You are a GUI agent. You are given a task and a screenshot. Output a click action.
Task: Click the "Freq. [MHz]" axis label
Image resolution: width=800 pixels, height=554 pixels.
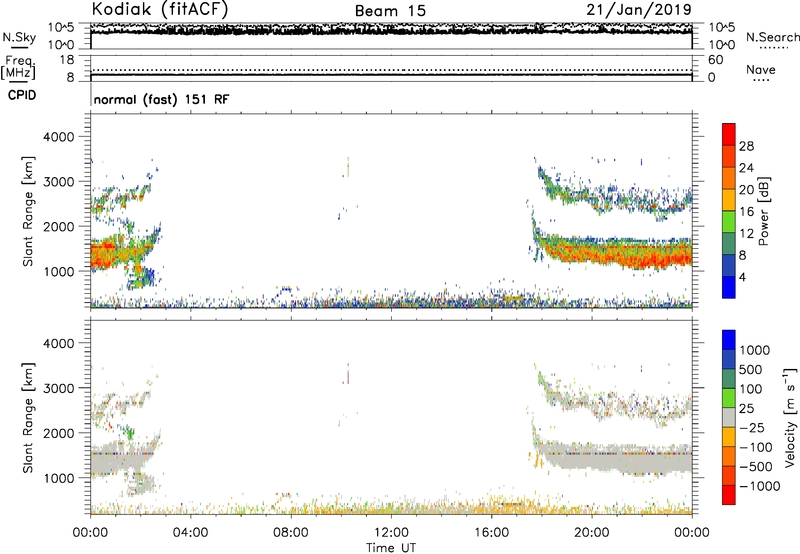point(18,67)
